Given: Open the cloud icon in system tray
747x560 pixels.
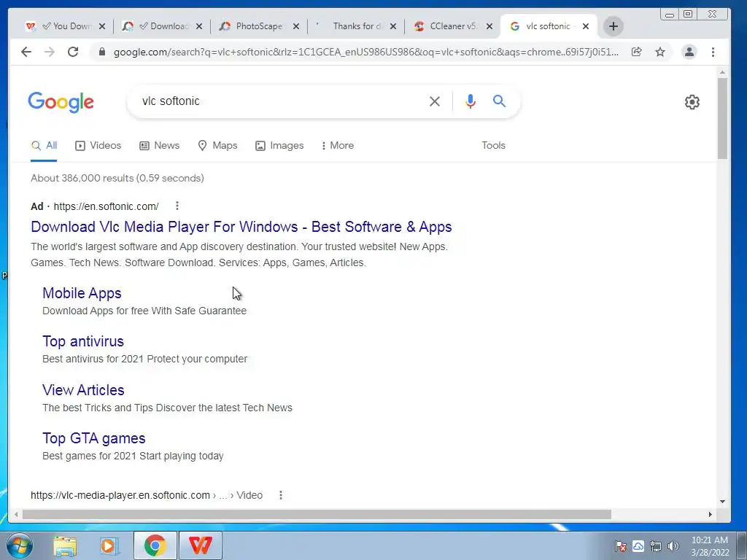Looking at the screenshot, I should point(638,546).
